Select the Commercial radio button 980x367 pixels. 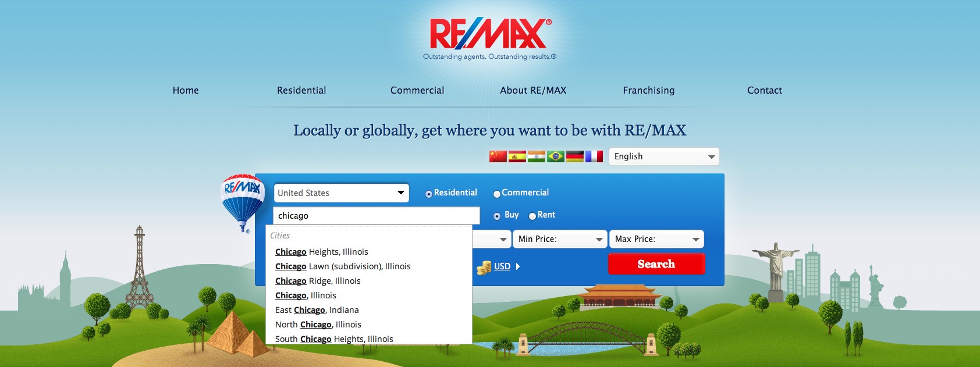point(497,194)
